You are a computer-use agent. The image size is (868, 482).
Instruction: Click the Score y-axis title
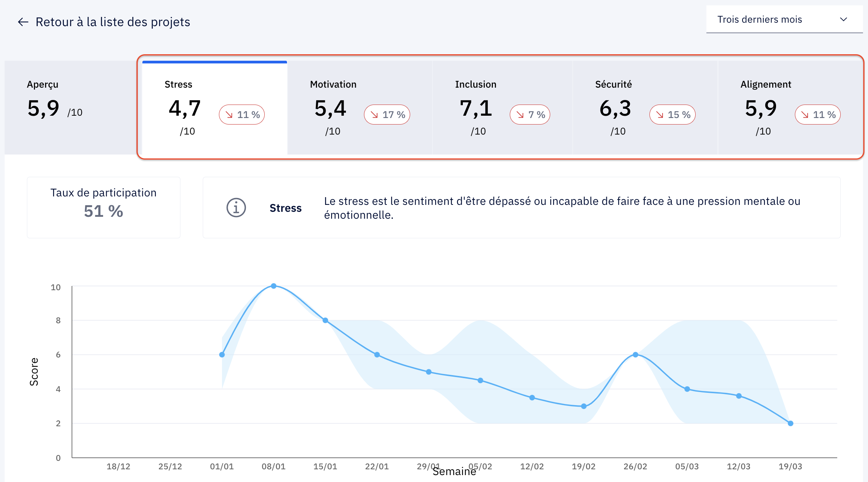click(x=34, y=372)
